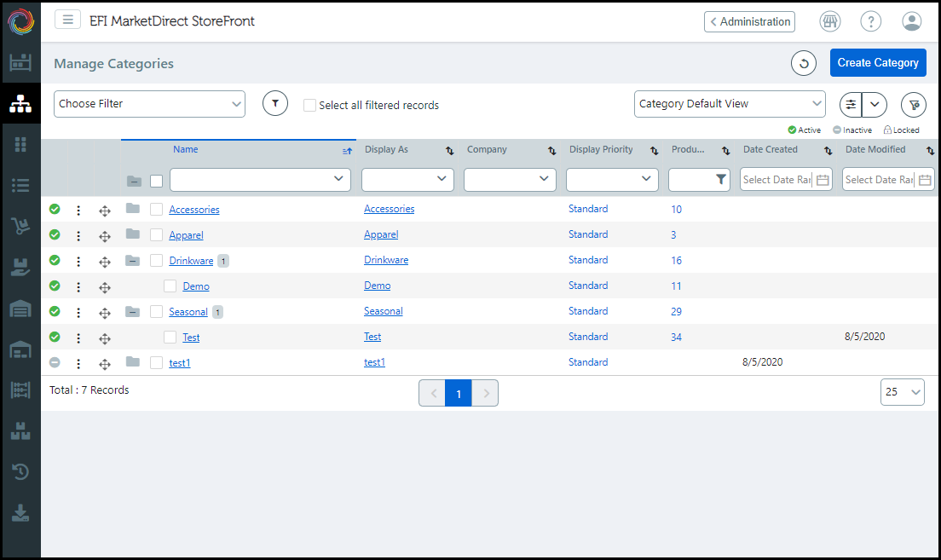Select the Seasonal row checkbox
Screen dimensions: 941x560
point(156,311)
